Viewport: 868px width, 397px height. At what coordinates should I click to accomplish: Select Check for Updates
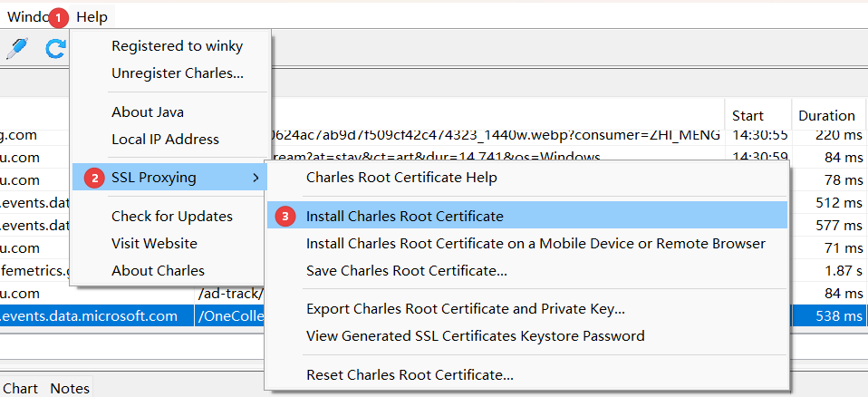coord(171,217)
